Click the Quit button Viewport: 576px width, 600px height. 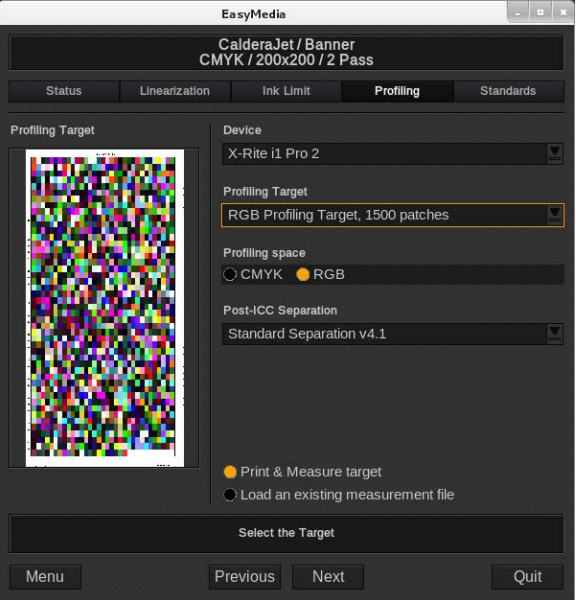(x=528, y=577)
